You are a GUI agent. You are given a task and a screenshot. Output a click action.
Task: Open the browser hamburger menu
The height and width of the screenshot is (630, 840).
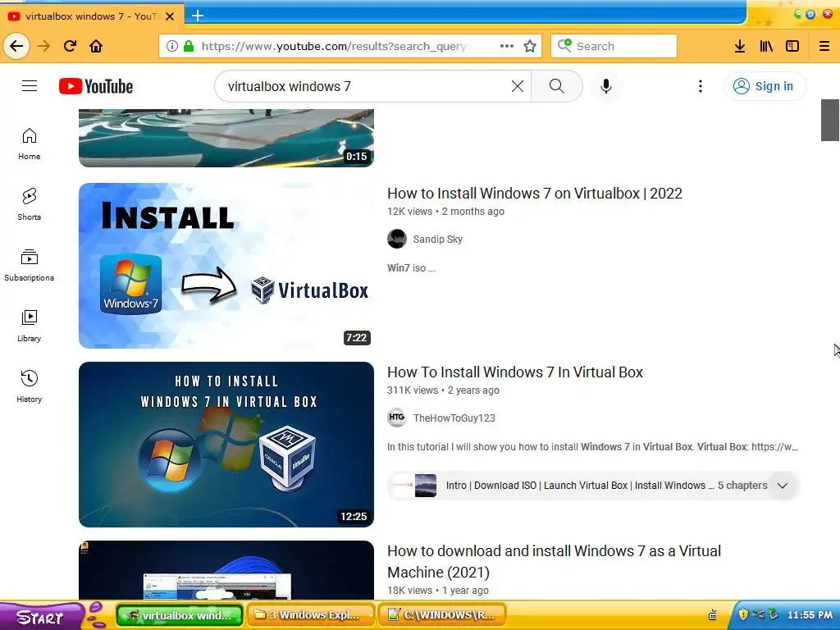pos(824,46)
